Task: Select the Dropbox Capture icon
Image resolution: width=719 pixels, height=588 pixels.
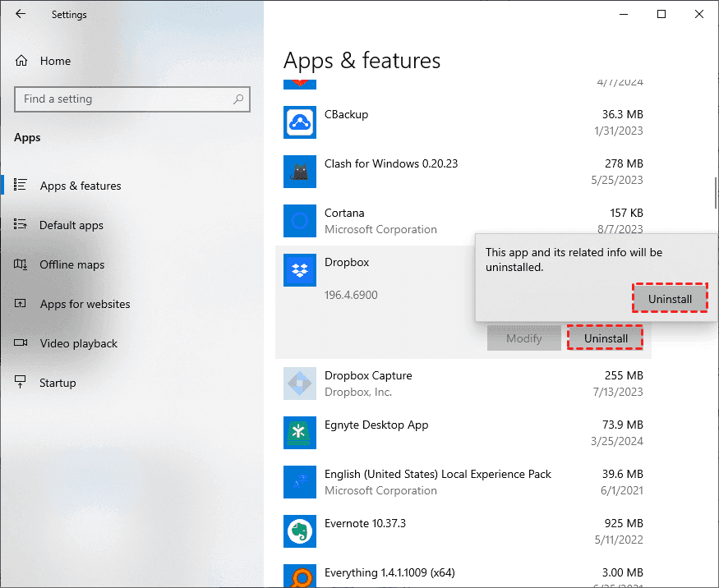Action: (299, 384)
